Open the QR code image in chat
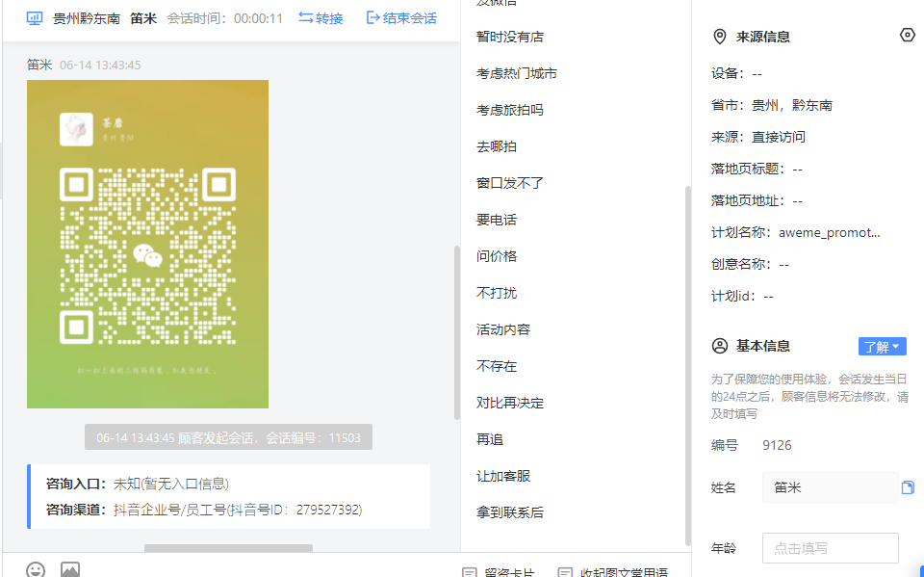The image size is (924, 577). coord(148,245)
